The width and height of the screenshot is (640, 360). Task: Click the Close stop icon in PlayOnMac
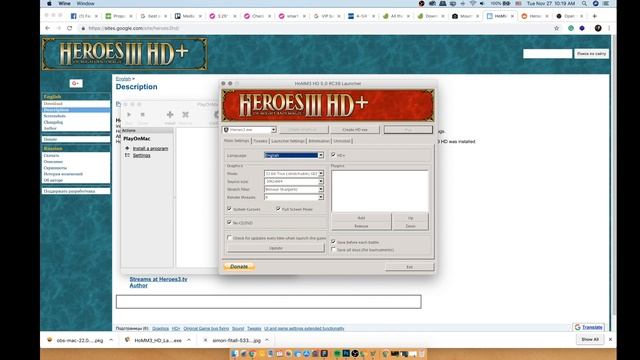(142, 115)
